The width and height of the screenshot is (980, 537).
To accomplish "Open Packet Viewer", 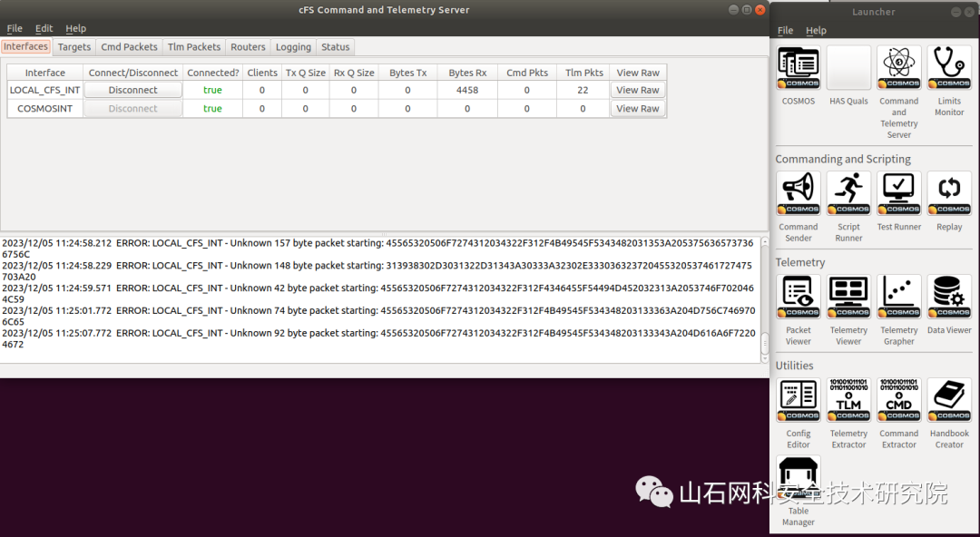I will 799,297.
